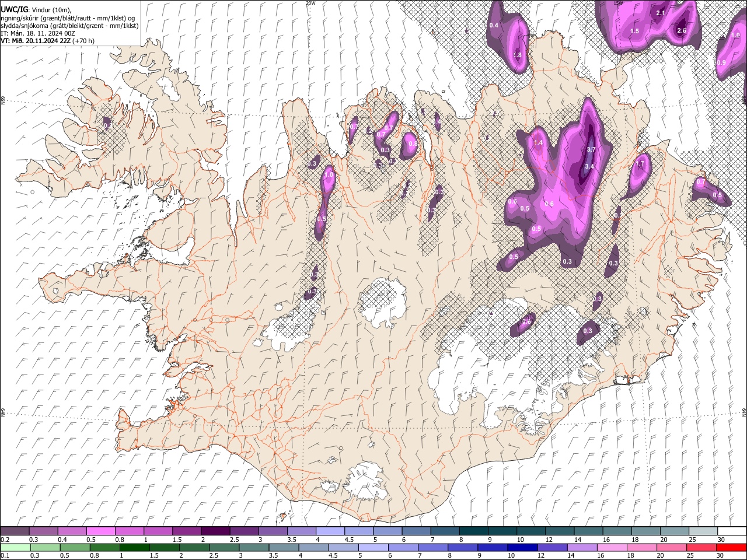Click the '(+70 h)' forecast offset text
The image size is (747, 560).
[x=84, y=41]
